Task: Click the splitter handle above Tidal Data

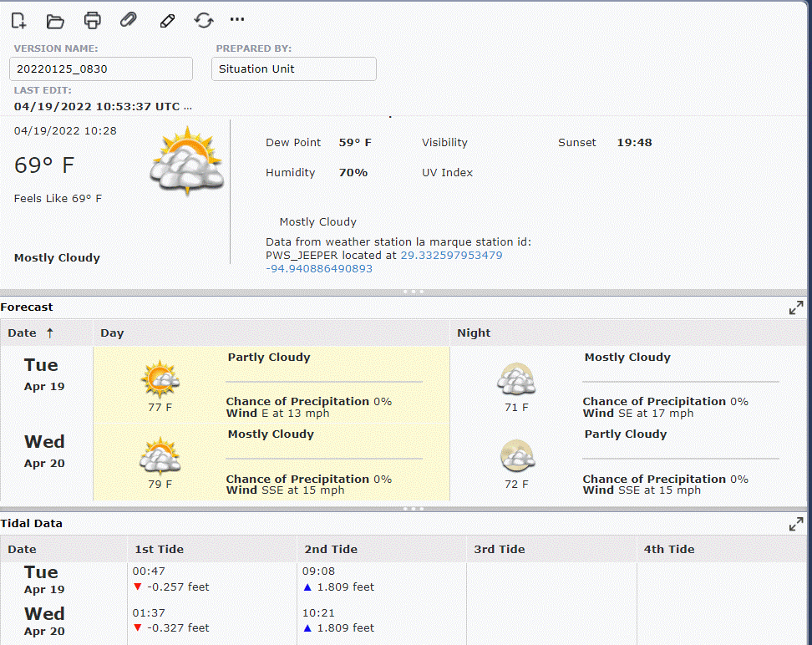Action: [414, 508]
